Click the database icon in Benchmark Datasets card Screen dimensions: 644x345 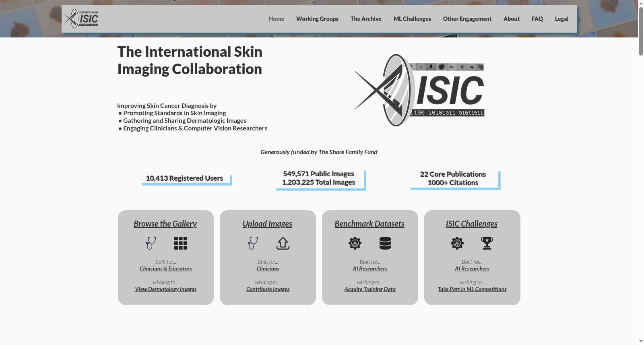click(x=385, y=243)
